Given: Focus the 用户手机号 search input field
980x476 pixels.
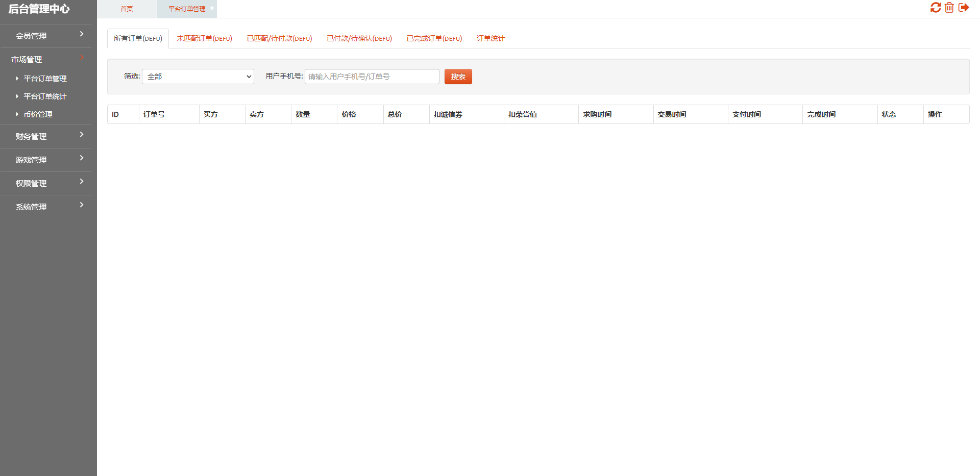Looking at the screenshot, I should coord(372,77).
